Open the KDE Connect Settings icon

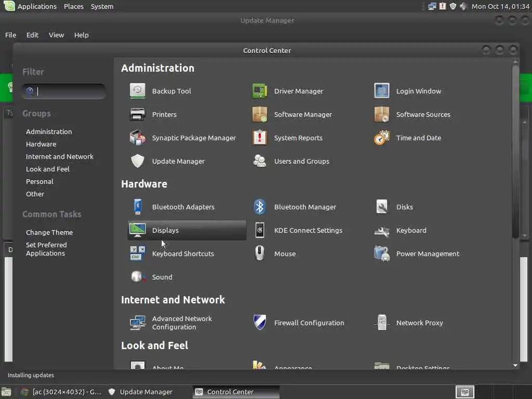(260, 230)
